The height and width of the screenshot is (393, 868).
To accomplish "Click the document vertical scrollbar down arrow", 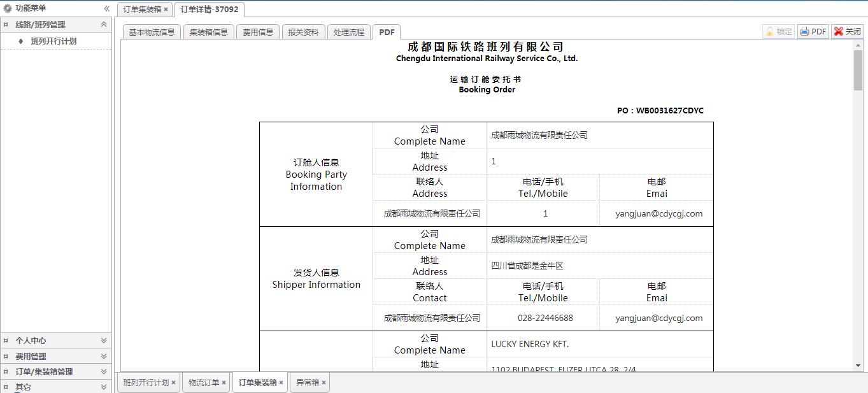I will click(858, 366).
